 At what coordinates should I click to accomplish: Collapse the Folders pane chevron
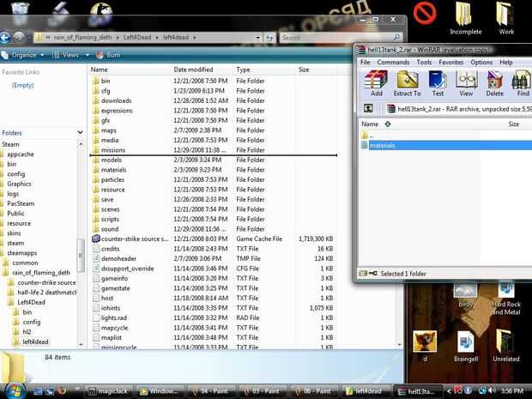[80, 133]
